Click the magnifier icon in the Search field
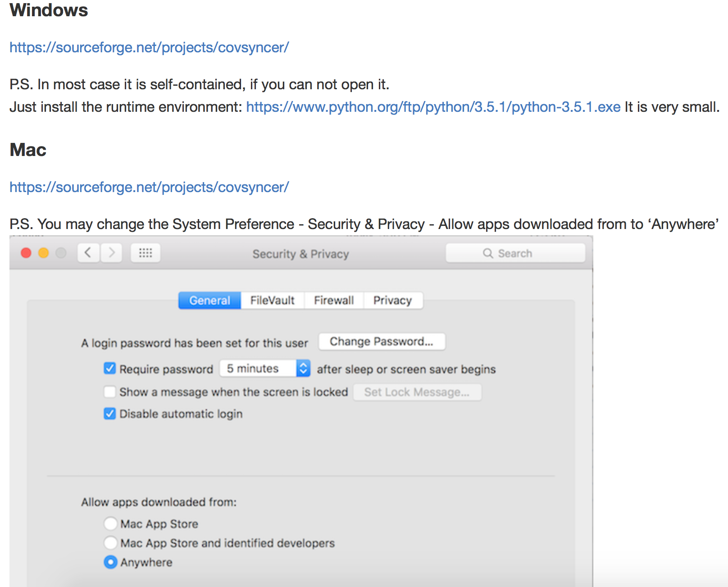Image resolution: width=728 pixels, height=587 pixels. (488, 253)
